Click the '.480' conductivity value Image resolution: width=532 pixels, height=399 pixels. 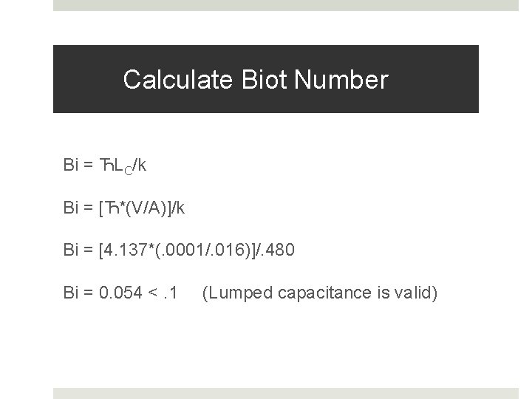[277, 250]
